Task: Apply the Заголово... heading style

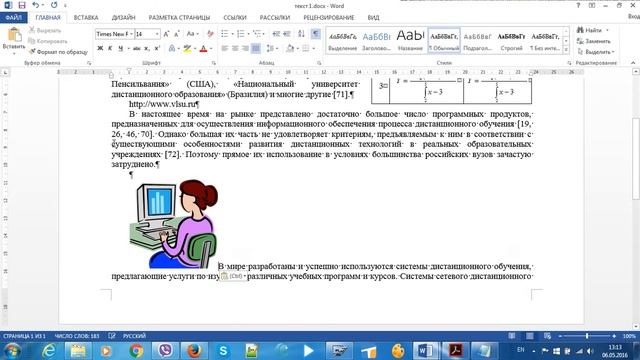Action: (x=376, y=40)
